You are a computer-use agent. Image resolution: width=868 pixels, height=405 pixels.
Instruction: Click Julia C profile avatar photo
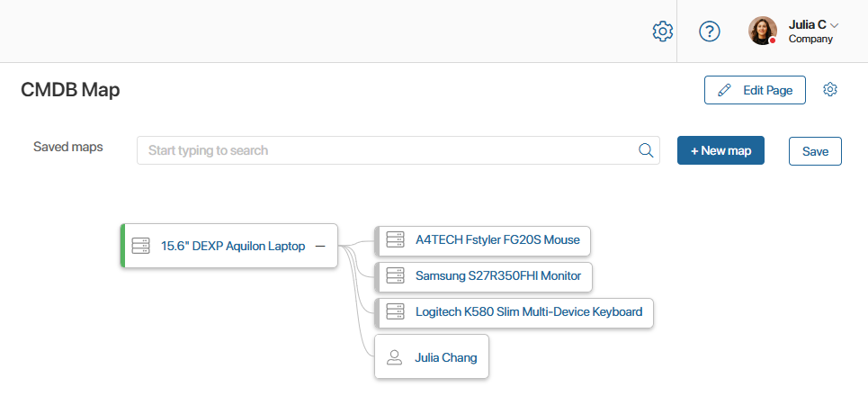[x=763, y=31]
